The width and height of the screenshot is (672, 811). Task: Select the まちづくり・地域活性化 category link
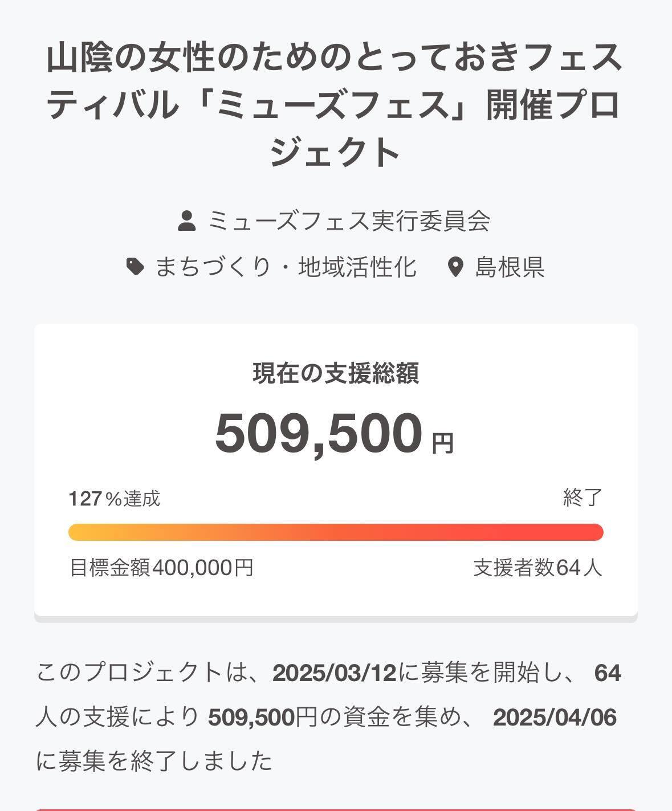286,267
